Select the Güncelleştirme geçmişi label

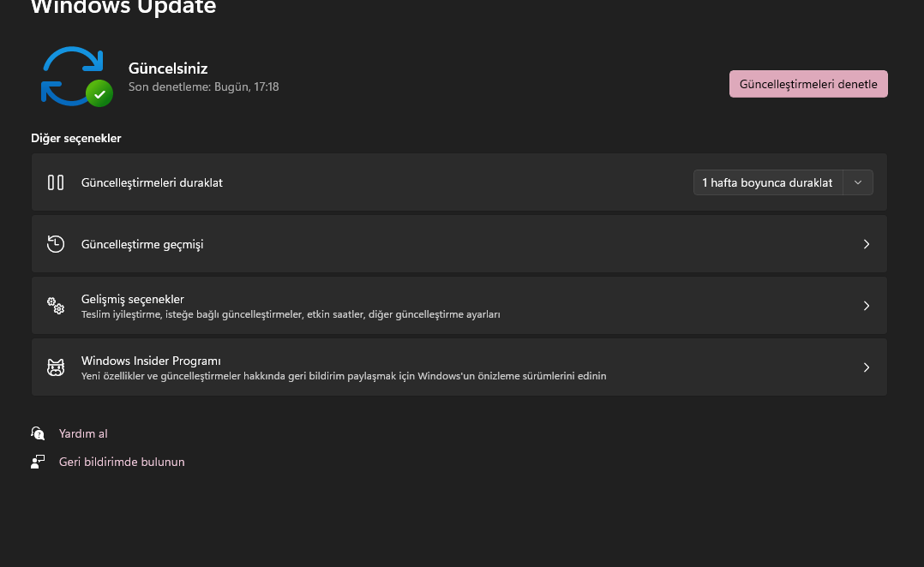coord(142,244)
